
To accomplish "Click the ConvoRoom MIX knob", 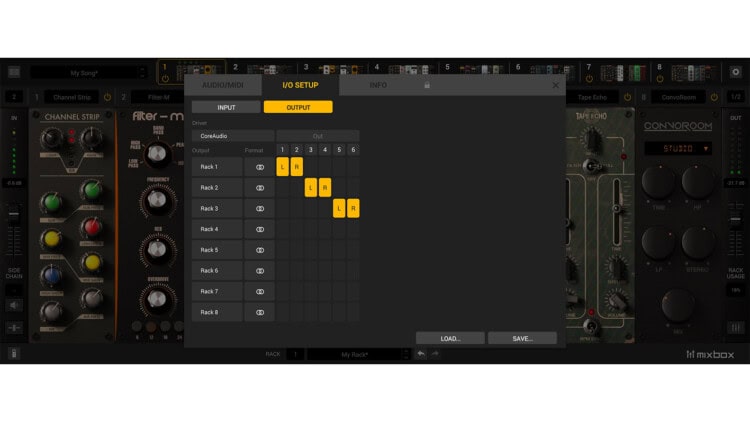I will 678,305.
